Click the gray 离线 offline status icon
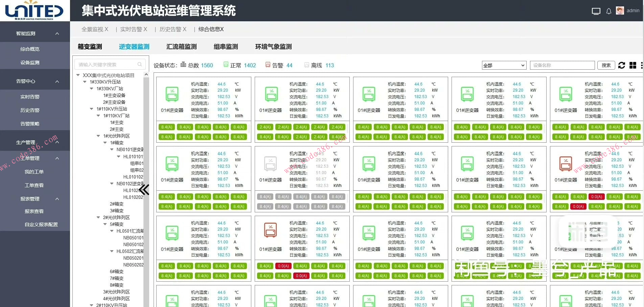The height and width of the screenshot is (307, 644). pos(306,65)
